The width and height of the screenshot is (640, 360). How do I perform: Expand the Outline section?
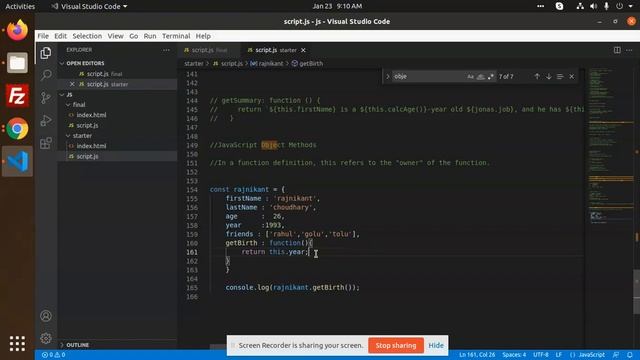pyautogui.click(x=78, y=345)
